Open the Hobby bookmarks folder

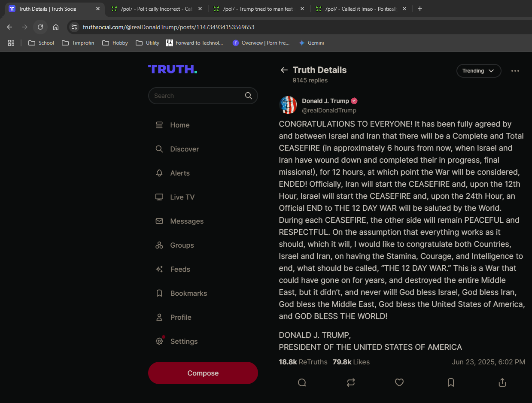tap(115, 43)
